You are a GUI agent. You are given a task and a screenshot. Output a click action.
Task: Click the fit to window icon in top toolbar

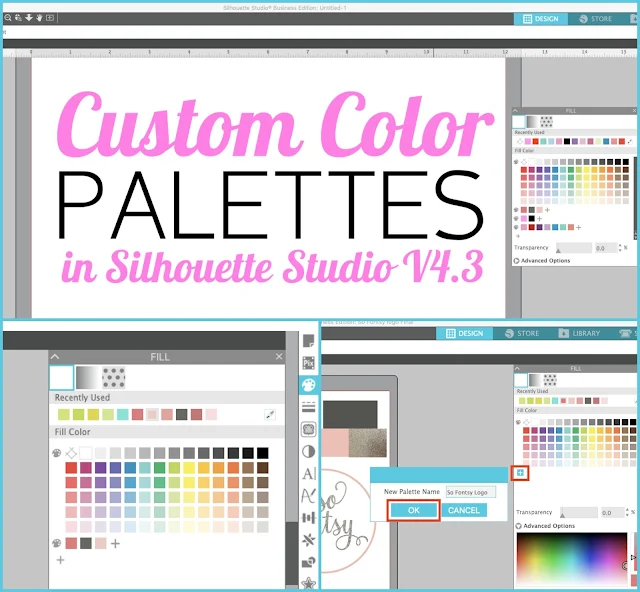(x=50, y=18)
